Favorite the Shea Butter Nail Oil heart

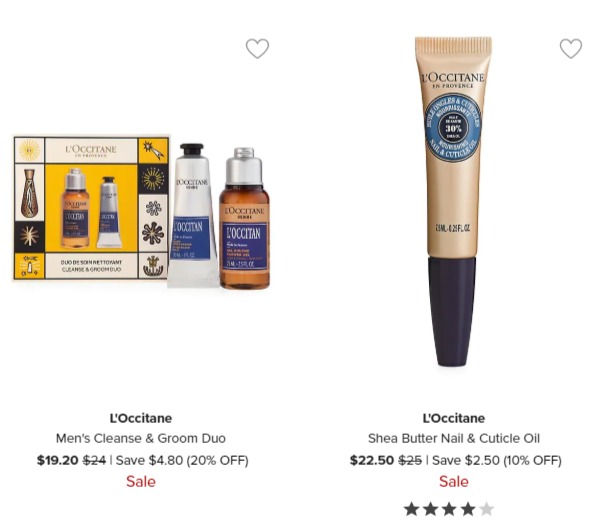click(x=571, y=48)
